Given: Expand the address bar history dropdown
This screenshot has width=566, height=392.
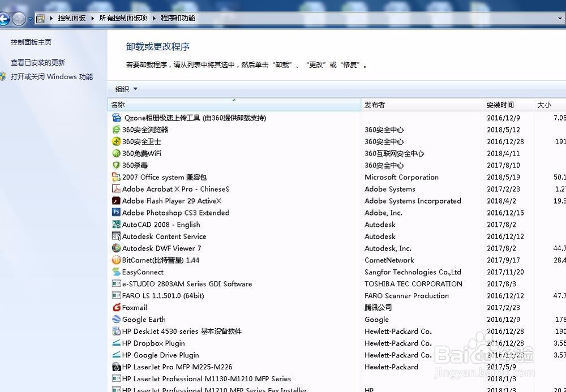Looking at the screenshot, I should pyautogui.click(x=560, y=18).
